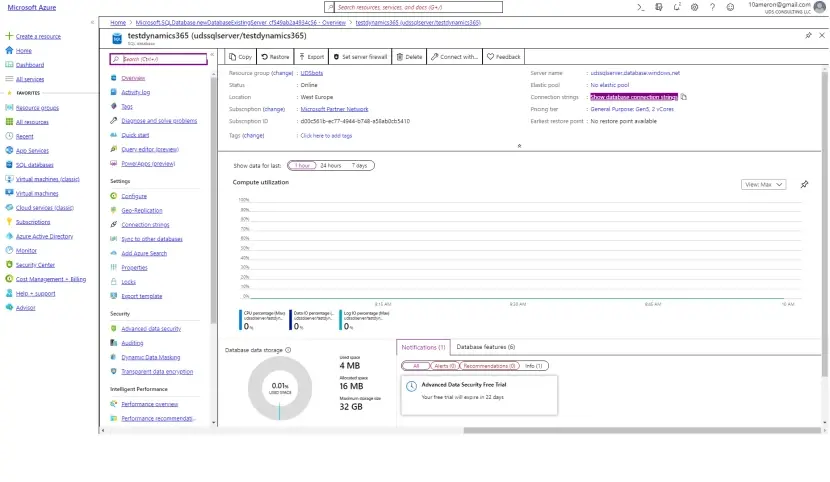Click the Subscriptions key icon
Viewport: 830px width, 482px height.
(x=9, y=222)
